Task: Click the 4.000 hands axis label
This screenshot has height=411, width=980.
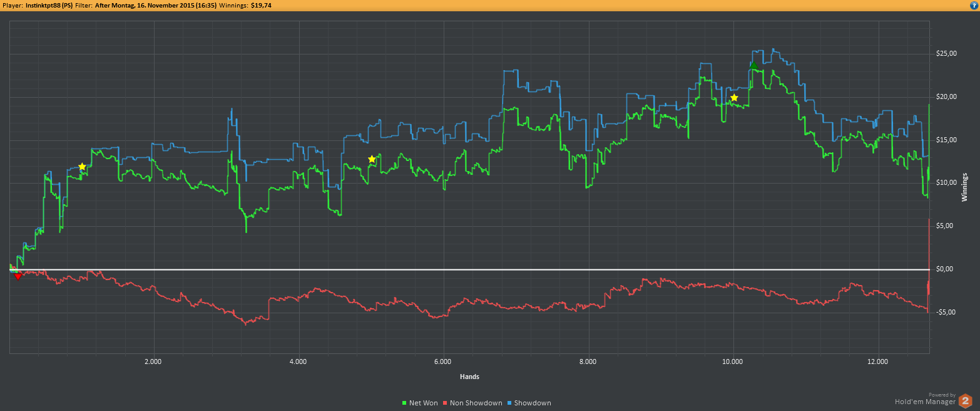Action: tap(298, 362)
